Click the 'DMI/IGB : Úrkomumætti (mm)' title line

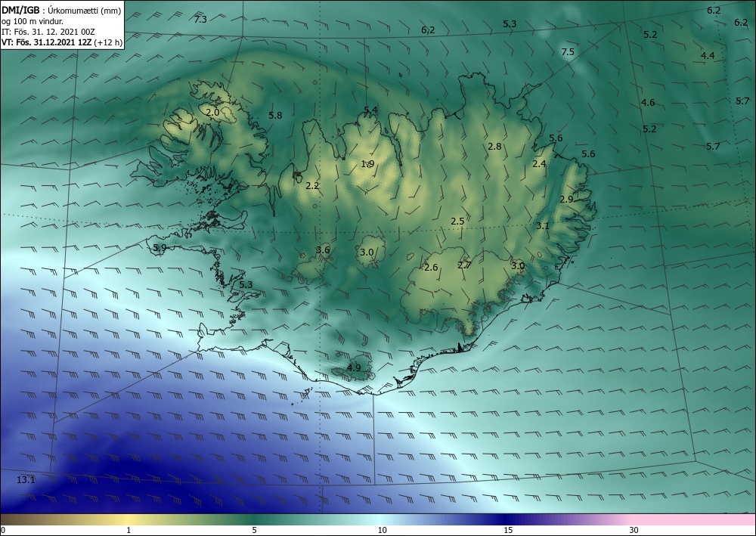point(61,11)
